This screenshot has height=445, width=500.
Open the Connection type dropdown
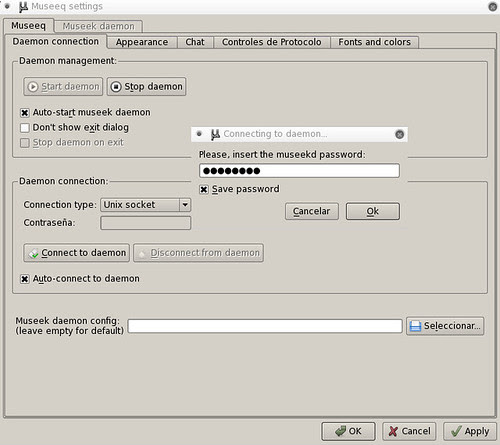coord(146,205)
